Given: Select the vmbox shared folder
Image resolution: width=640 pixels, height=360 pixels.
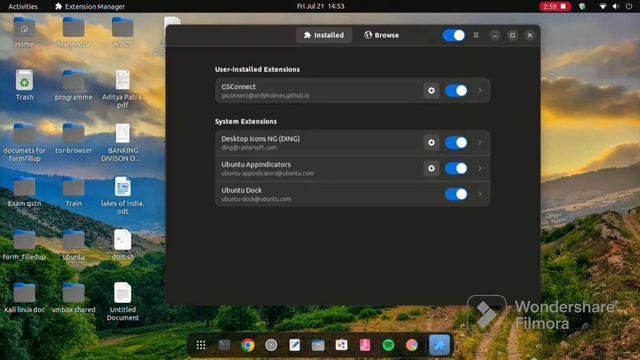Looking at the screenshot, I should [x=73, y=298].
